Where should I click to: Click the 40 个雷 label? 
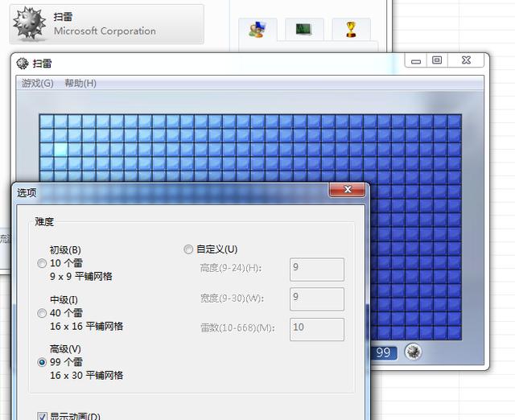(x=66, y=313)
